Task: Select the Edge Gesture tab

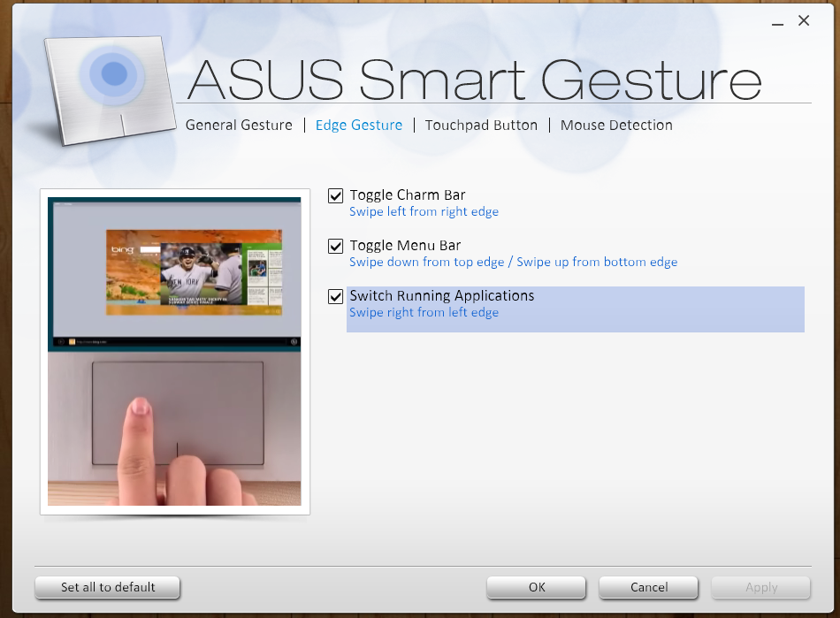Action: click(x=359, y=126)
